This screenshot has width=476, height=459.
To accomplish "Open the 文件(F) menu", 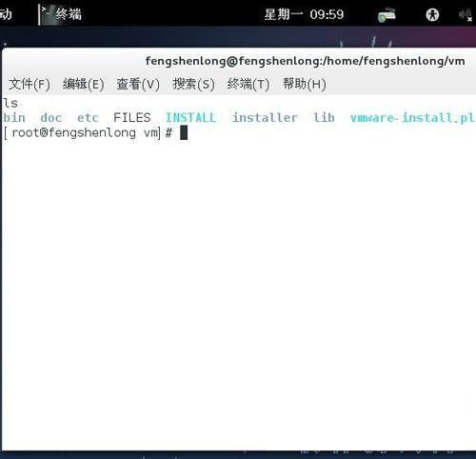I will [30, 84].
